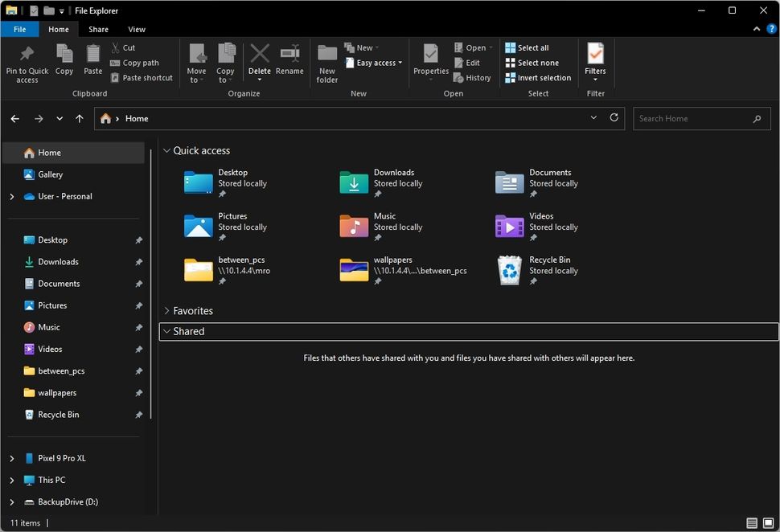This screenshot has height=532, width=780.
Task: Expand This PC in the sidebar
Action: point(11,480)
